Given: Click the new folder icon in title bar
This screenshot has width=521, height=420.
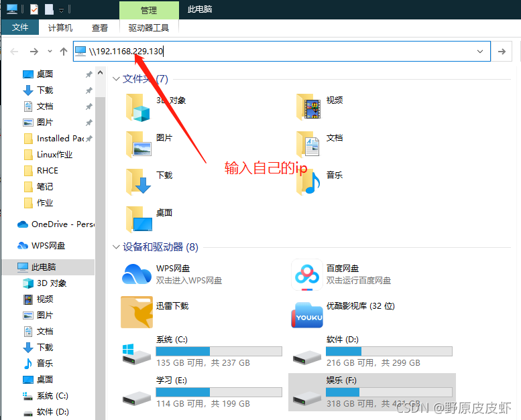Looking at the screenshot, I should point(49,9).
